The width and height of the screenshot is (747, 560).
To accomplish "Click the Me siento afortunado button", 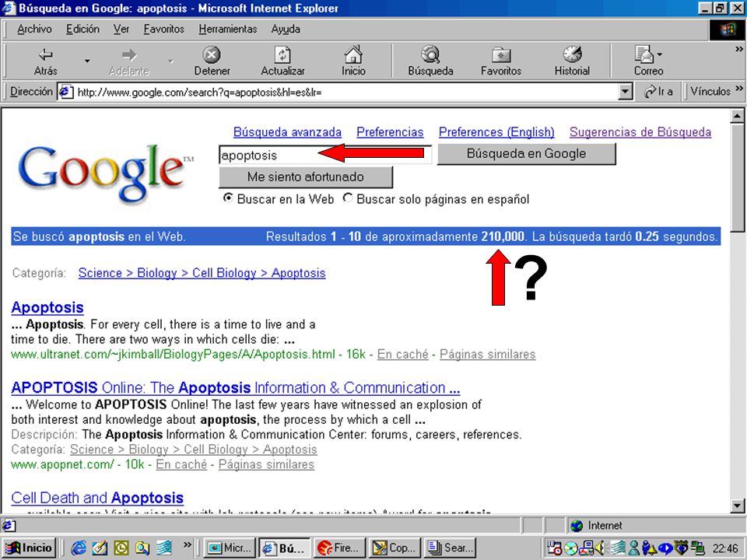I will [305, 177].
